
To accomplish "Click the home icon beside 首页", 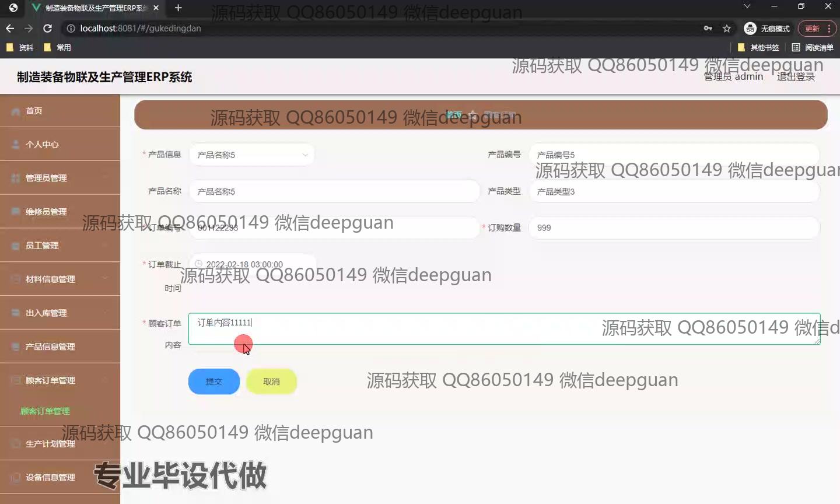I will (x=16, y=111).
